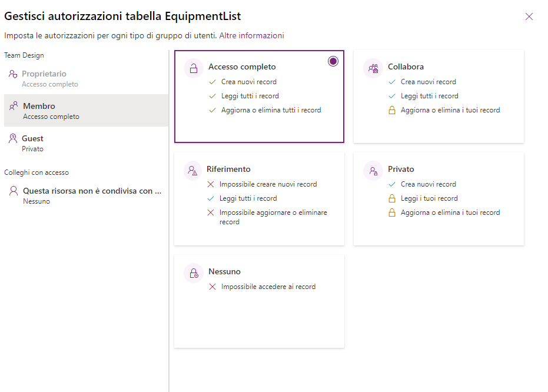
Task: Select the Accesso completo radio button
Action: [x=333, y=61]
